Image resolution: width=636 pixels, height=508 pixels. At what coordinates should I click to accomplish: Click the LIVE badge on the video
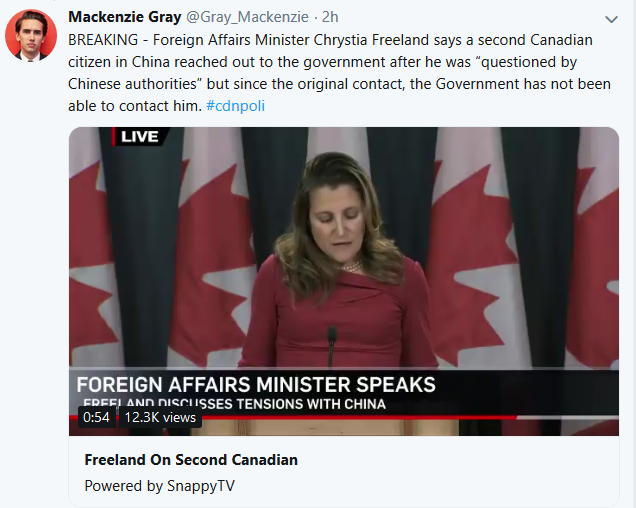pyautogui.click(x=138, y=136)
